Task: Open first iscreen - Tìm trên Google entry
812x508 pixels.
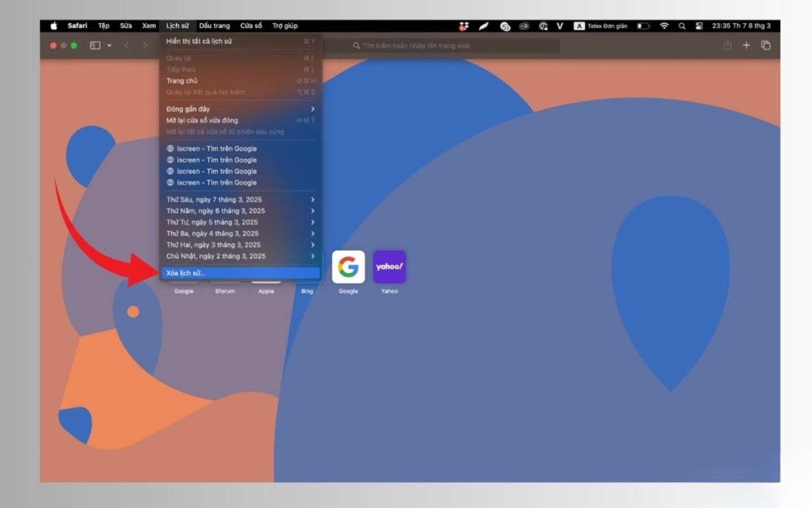Action: (x=217, y=148)
